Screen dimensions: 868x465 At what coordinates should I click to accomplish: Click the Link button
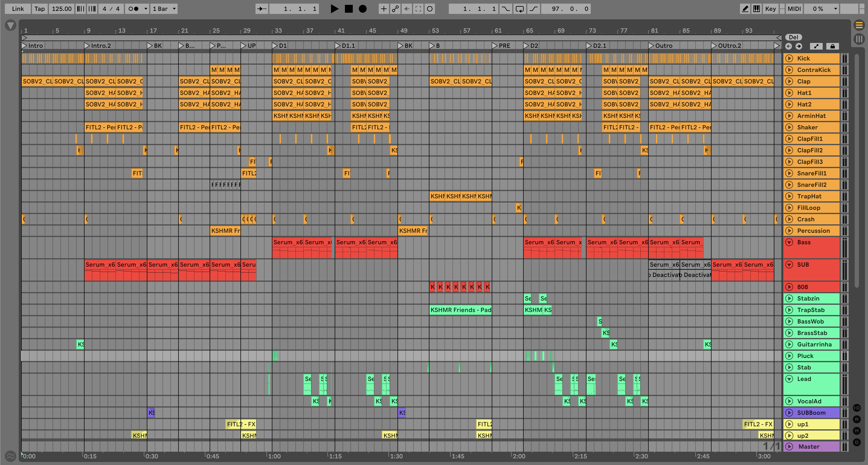pos(18,9)
